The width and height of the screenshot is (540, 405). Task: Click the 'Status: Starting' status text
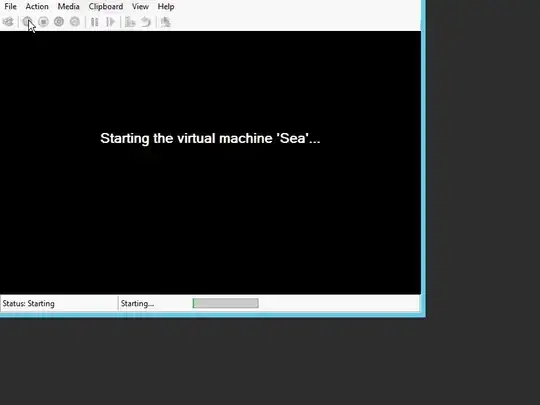click(x=29, y=304)
